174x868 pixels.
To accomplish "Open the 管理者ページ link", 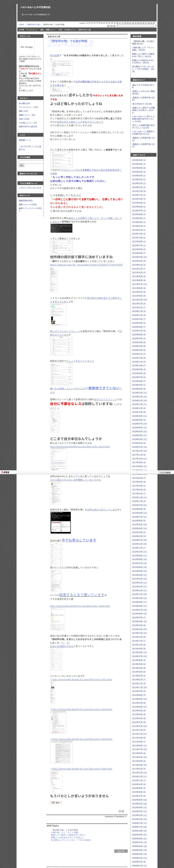I will click(x=25, y=140).
